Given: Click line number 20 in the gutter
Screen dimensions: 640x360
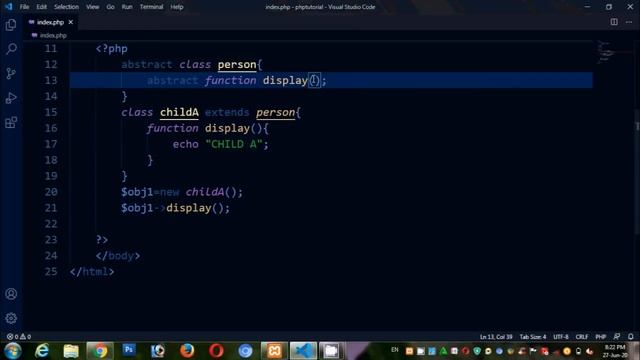Looking at the screenshot, I should tap(51, 192).
